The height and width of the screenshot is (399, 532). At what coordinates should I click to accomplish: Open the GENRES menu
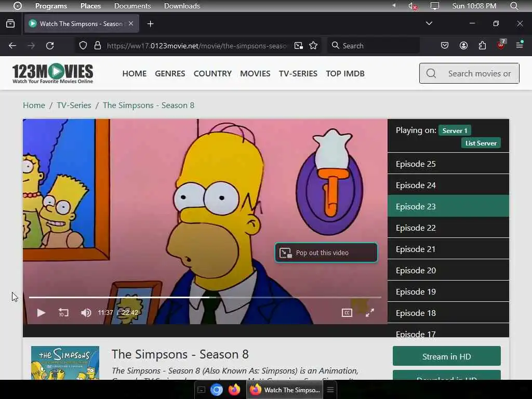tap(170, 73)
